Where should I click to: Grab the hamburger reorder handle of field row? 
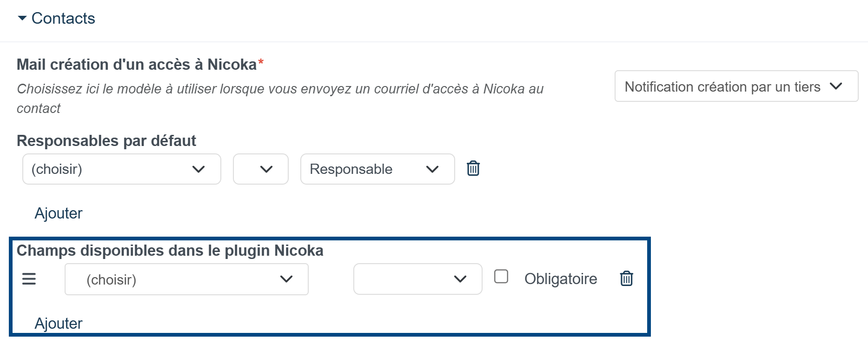coord(29,279)
